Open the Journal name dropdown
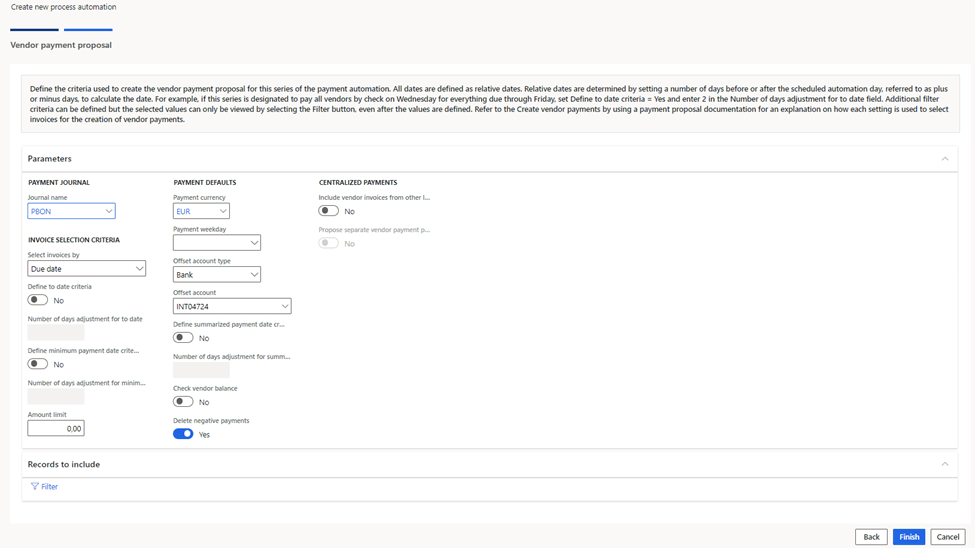 coord(109,211)
